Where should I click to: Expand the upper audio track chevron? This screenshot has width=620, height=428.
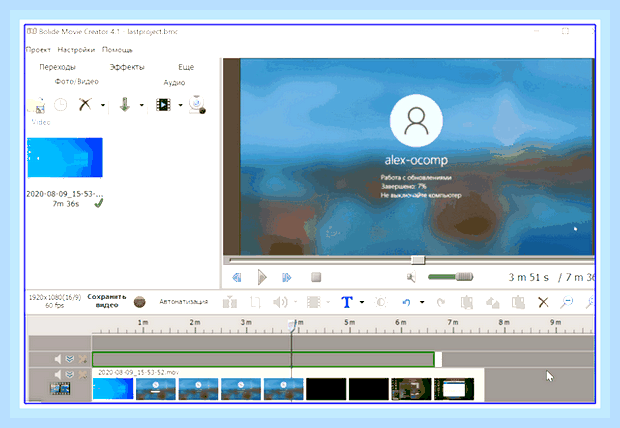tap(70, 359)
